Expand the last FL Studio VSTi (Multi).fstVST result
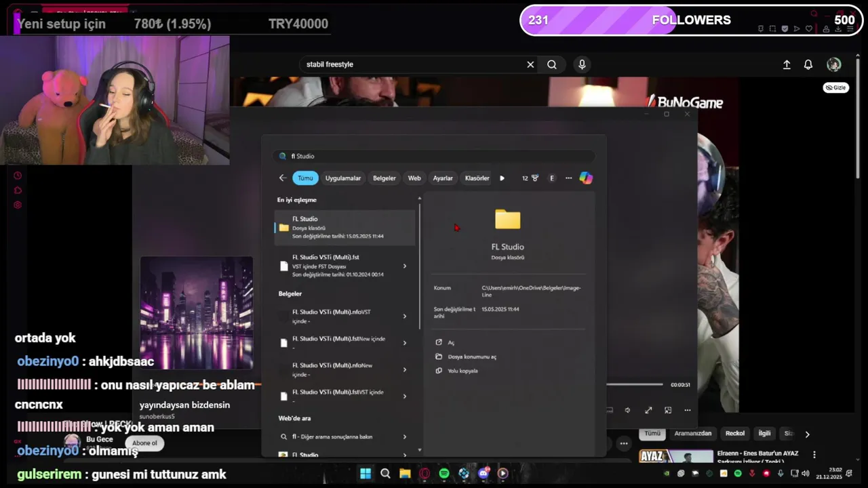Image resolution: width=868 pixels, height=488 pixels. [405, 396]
